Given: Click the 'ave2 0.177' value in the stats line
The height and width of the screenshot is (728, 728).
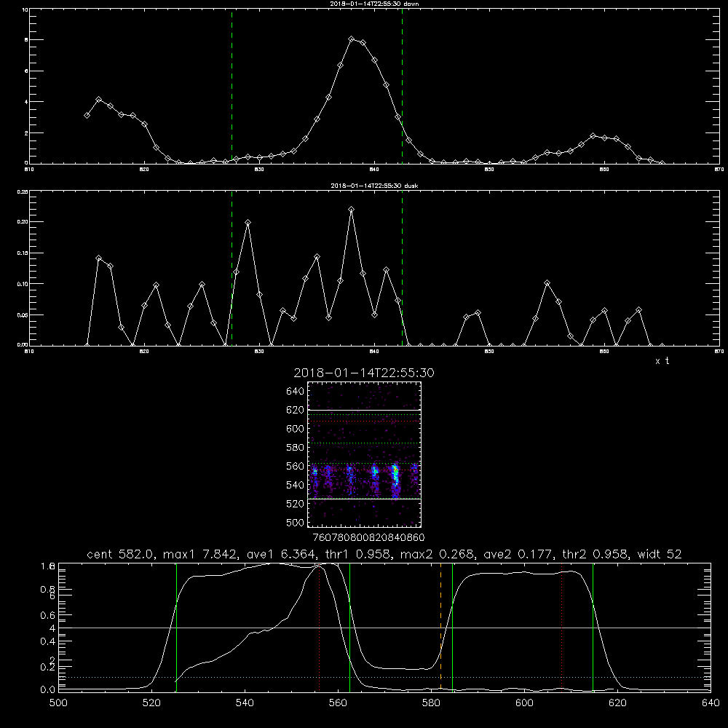Looking at the screenshot, I should pyautogui.click(x=516, y=554).
